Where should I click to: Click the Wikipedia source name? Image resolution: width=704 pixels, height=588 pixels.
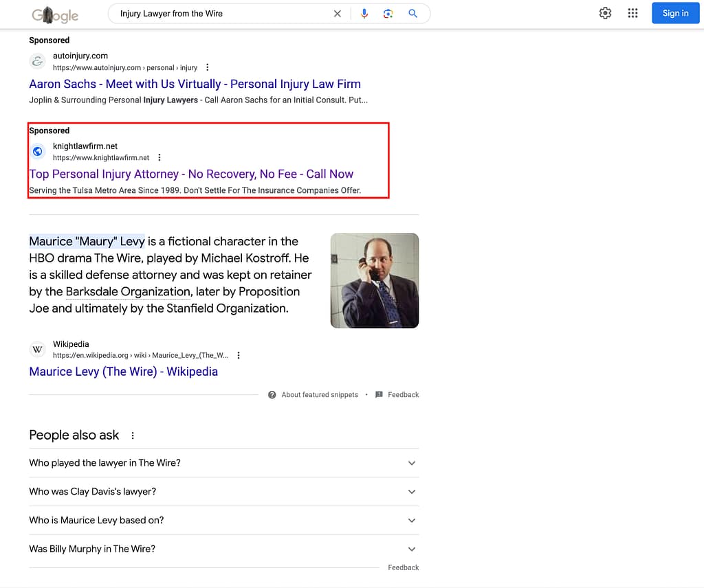click(71, 344)
